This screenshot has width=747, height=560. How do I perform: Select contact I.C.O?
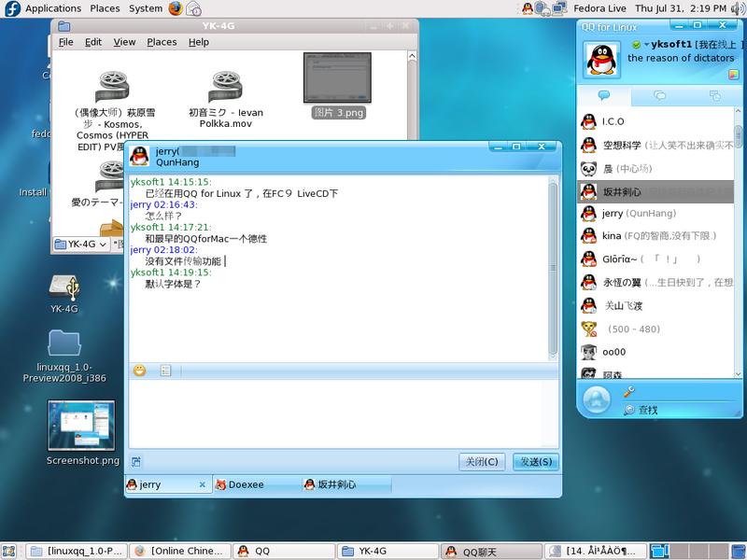(656, 121)
